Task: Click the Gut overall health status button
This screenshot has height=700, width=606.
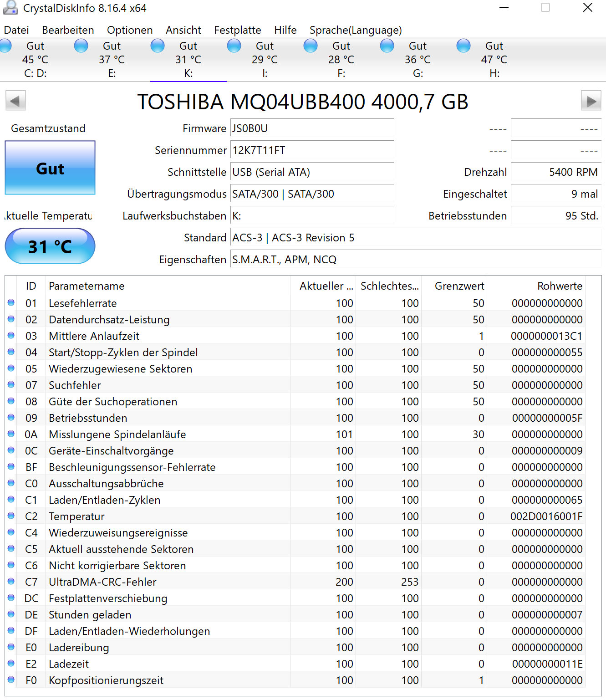Action: tap(50, 168)
